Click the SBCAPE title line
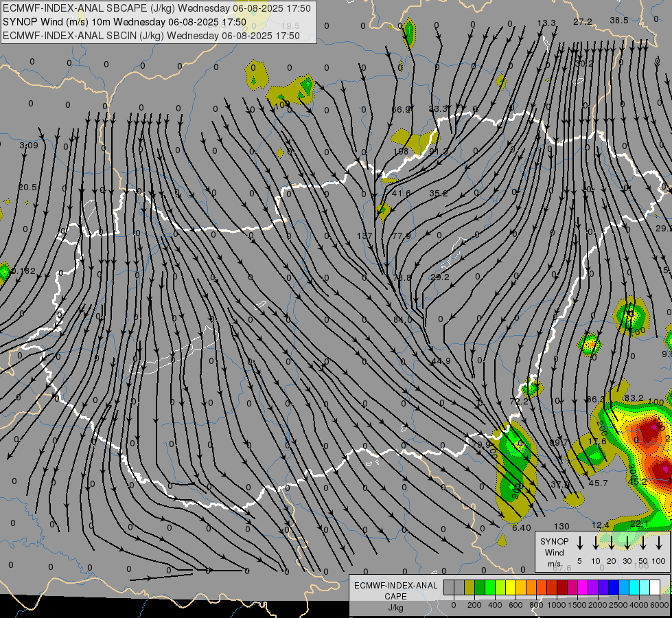The image size is (672, 618). [157, 8]
